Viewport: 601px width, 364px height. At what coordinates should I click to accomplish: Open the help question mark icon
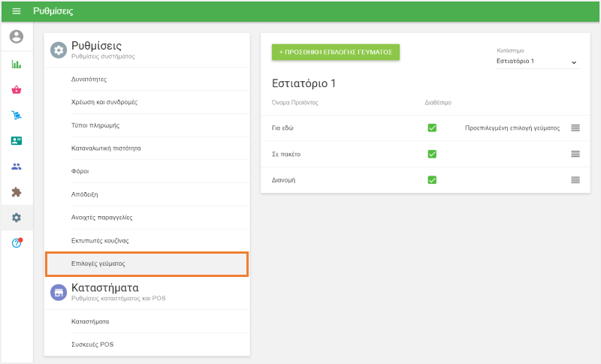coord(17,243)
